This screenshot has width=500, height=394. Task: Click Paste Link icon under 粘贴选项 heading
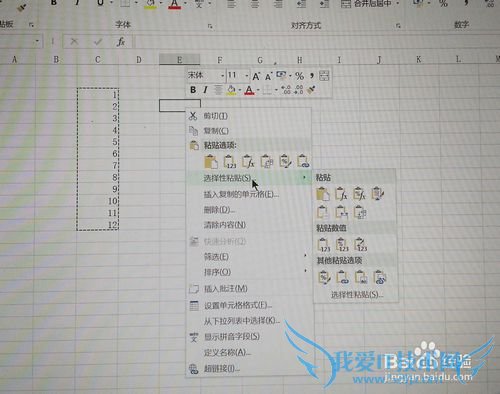tap(303, 162)
